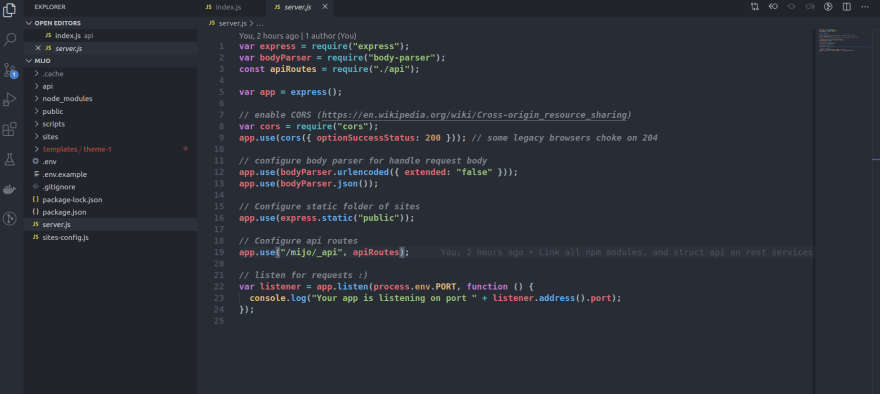Click the Open Changes compare icon
The image size is (880, 394).
(x=755, y=7)
